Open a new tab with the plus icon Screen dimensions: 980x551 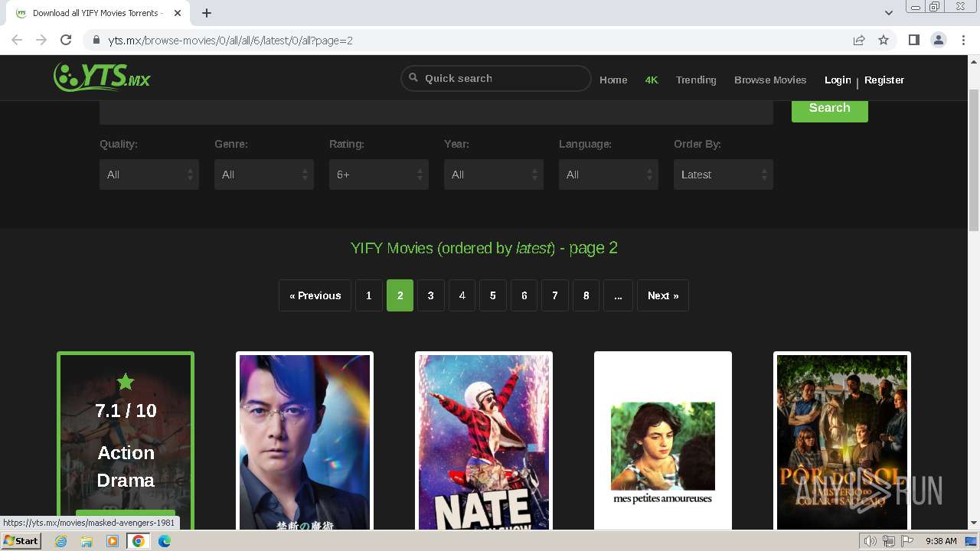207,13
